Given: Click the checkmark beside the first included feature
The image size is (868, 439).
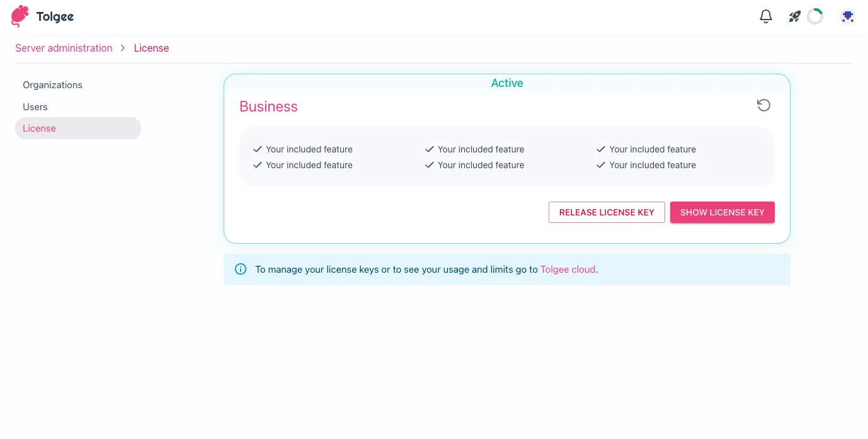Looking at the screenshot, I should coord(258,149).
